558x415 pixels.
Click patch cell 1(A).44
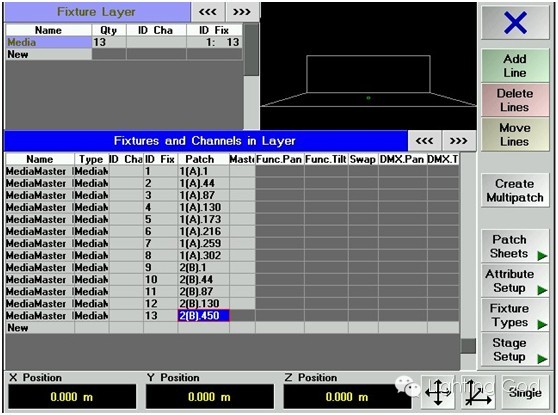coord(204,184)
